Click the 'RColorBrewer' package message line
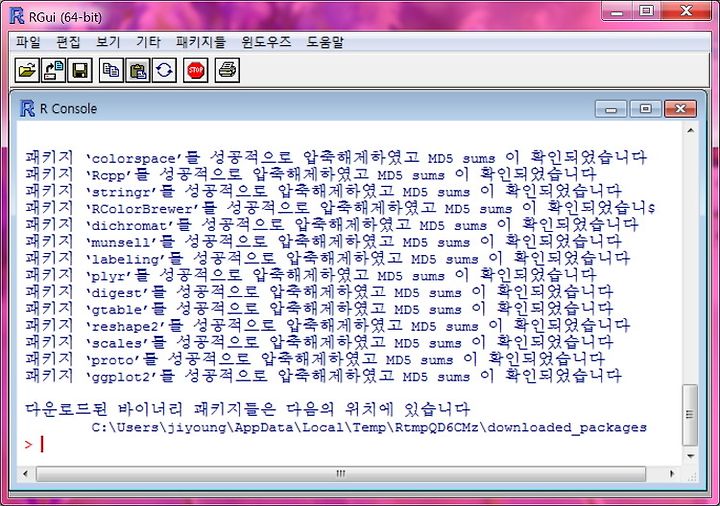 (x=340, y=208)
